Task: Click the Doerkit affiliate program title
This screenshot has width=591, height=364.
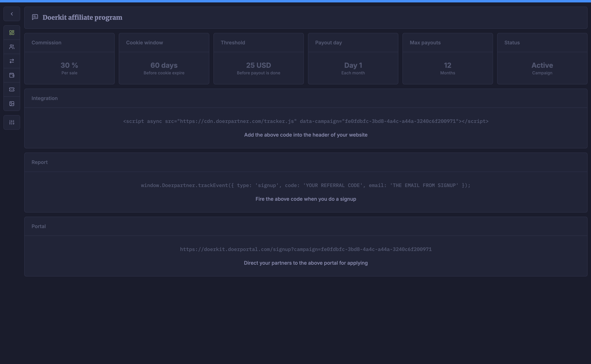Action: point(82,18)
